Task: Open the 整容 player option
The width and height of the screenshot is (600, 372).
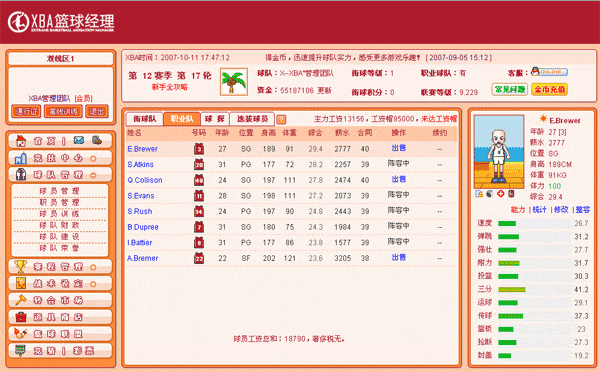Action: [583, 210]
